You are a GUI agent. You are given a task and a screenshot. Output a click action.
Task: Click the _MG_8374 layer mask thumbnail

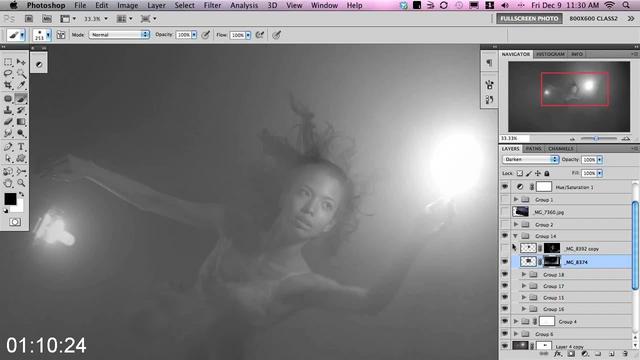coord(552,262)
